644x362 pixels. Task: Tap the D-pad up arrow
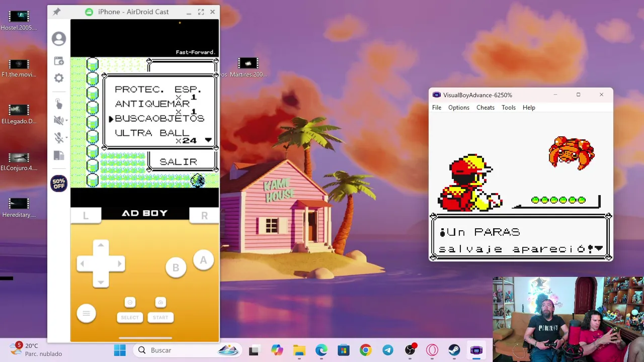pos(101,245)
